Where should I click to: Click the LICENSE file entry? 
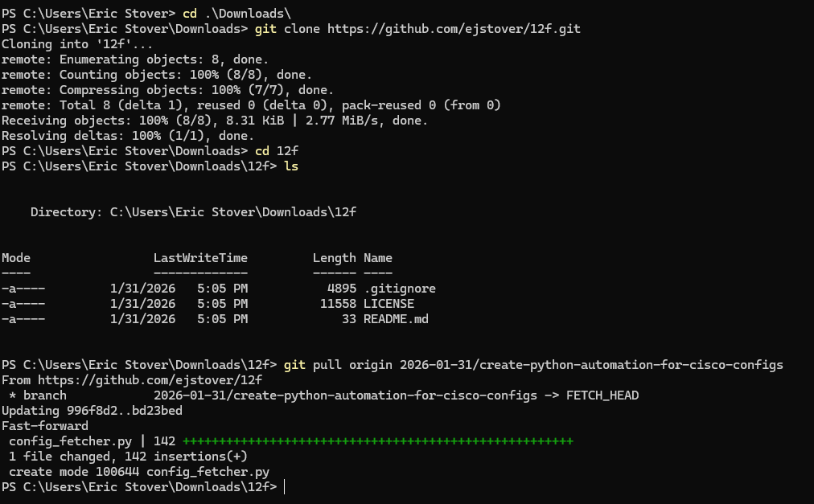(x=388, y=303)
